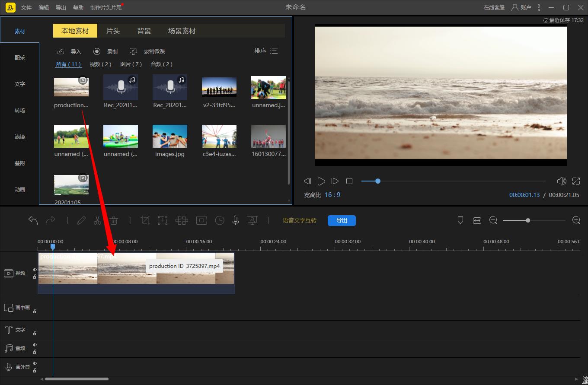Add a marker with the shield icon
Screen dimensions: 588x385
click(460, 220)
